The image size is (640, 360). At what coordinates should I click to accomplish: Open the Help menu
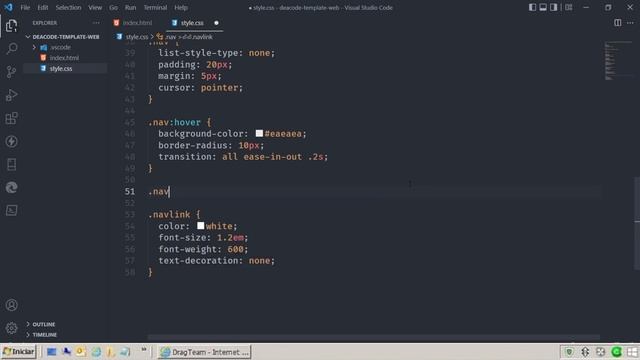pos(181,7)
